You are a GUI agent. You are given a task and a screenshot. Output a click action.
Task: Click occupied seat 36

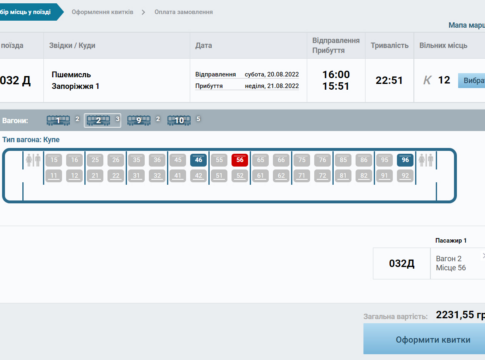[x=157, y=160]
